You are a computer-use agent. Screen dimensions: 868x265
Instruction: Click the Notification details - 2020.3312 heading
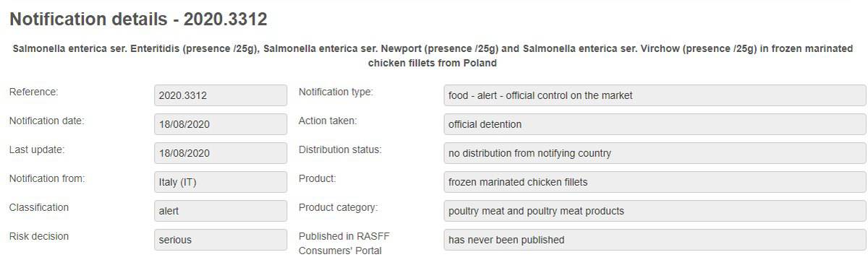tap(138, 20)
